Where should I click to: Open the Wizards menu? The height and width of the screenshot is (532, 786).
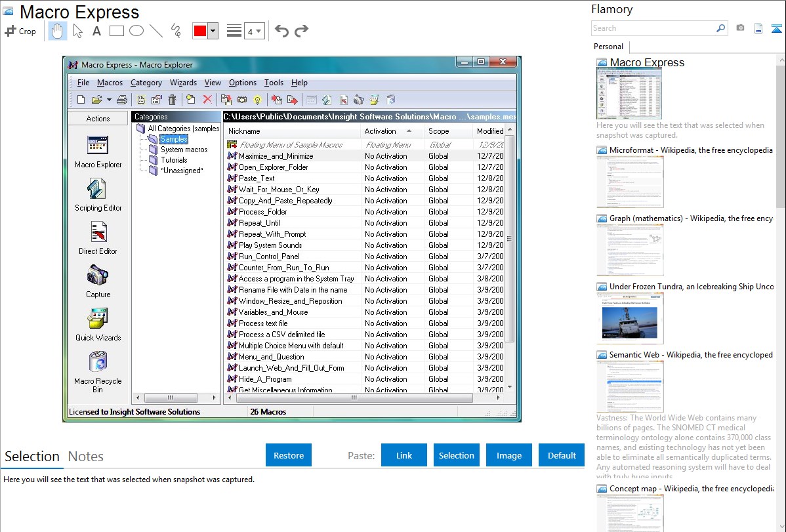(x=183, y=83)
